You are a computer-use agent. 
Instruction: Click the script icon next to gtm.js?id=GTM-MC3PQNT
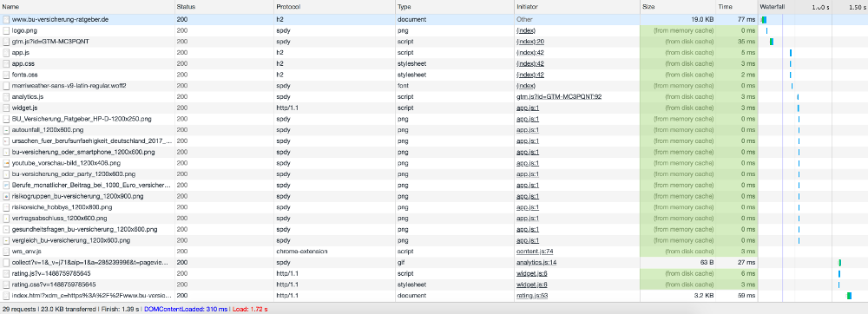(6, 42)
